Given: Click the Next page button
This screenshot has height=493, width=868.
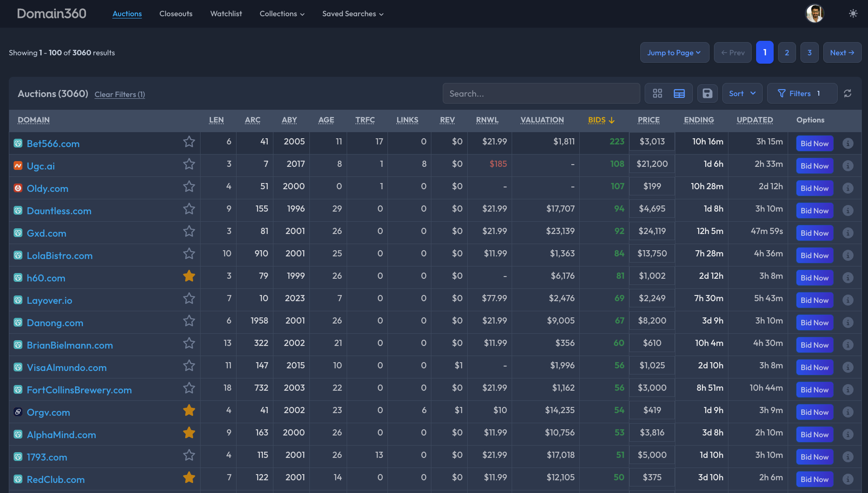Looking at the screenshot, I should pyautogui.click(x=842, y=53).
